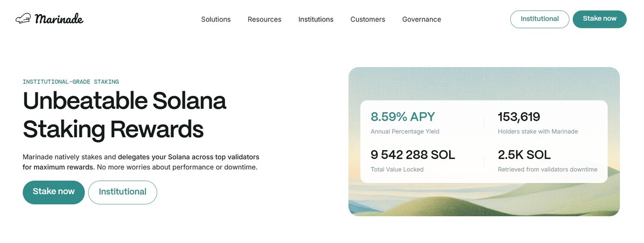Viewport: 644px width, 243px height.
Task: Click the Institutional button in the header
Action: click(x=539, y=19)
